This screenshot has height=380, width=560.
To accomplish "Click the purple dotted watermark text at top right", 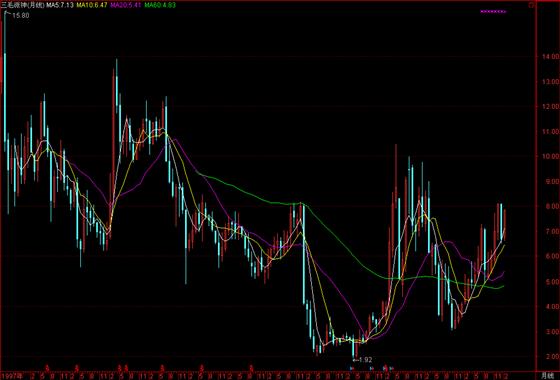I will (493, 11).
